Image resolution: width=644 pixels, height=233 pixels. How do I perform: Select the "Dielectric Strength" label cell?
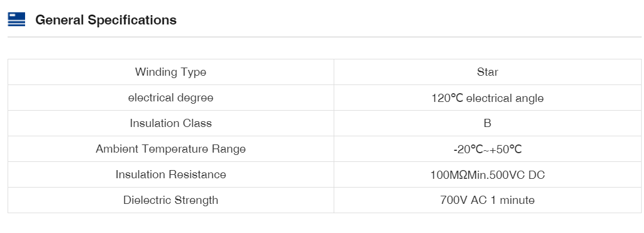pos(170,200)
